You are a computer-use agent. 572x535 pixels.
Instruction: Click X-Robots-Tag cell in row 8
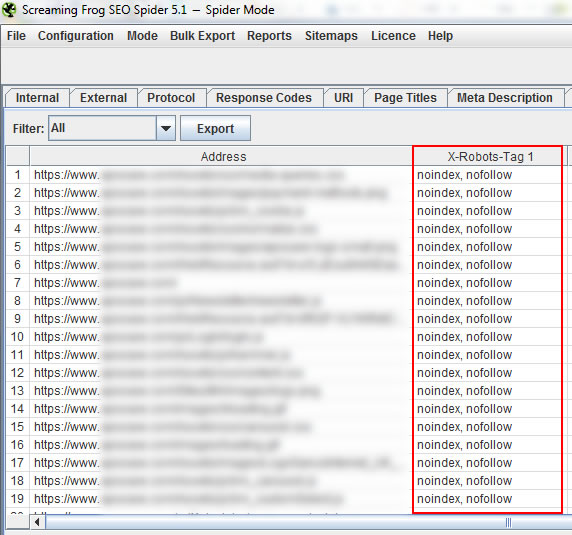pos(487,301)
